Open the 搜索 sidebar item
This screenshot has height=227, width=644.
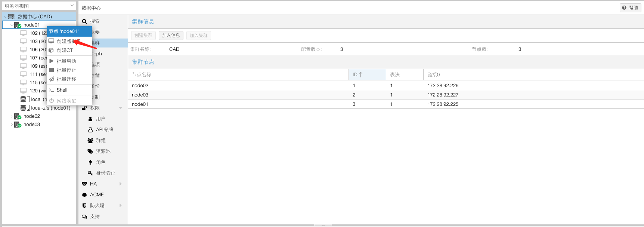[103, 21]
